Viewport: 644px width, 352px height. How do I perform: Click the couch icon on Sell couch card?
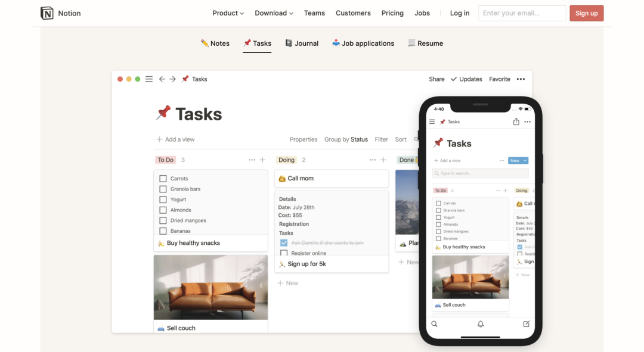tap(161, 328)
